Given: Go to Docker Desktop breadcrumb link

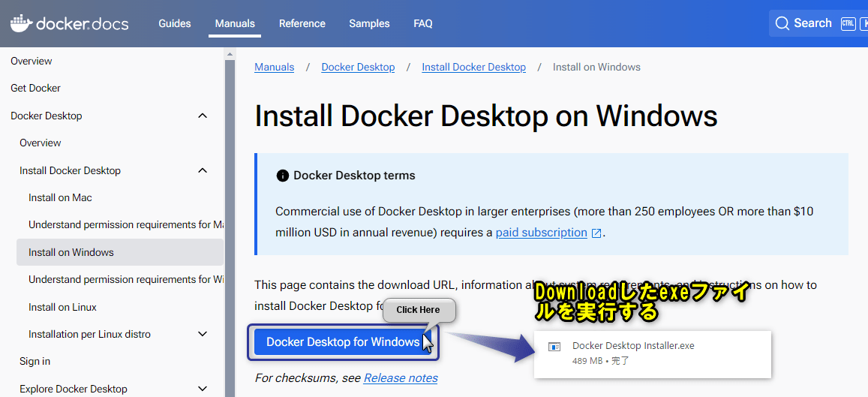Looking at the screenshot, I should pyautogui.click(x=358, y=67).
